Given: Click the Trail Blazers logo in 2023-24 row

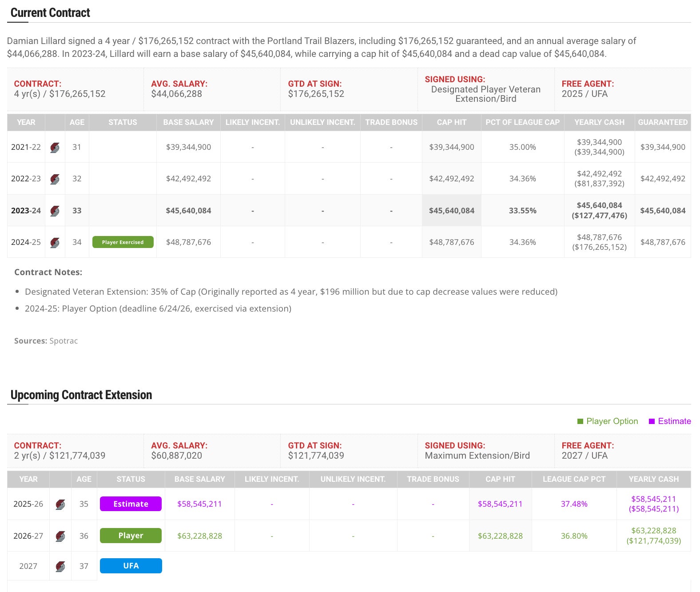Looking at the screenshot, I should tap(55, 211).
